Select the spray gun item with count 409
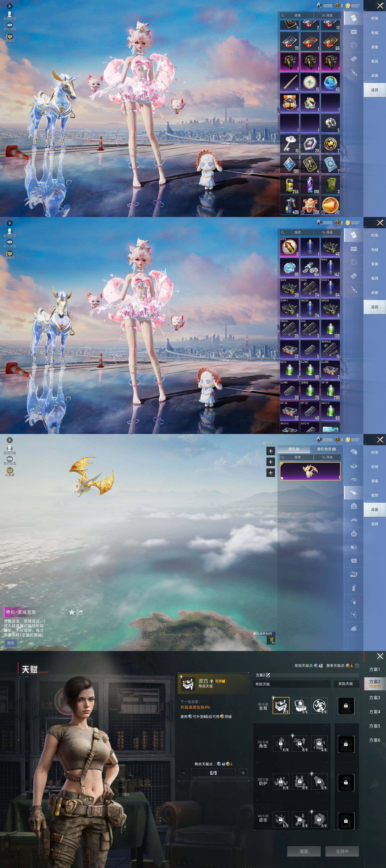 289,205
